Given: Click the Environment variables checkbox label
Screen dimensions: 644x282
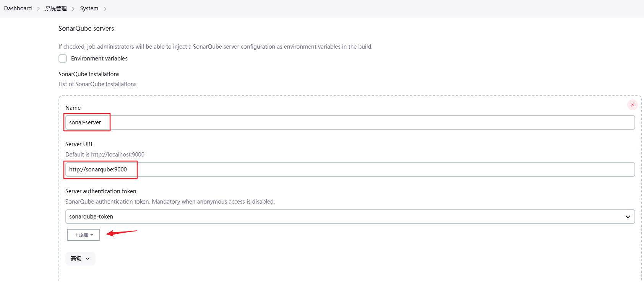Looking at the screenshot, I should click(99, 59).
